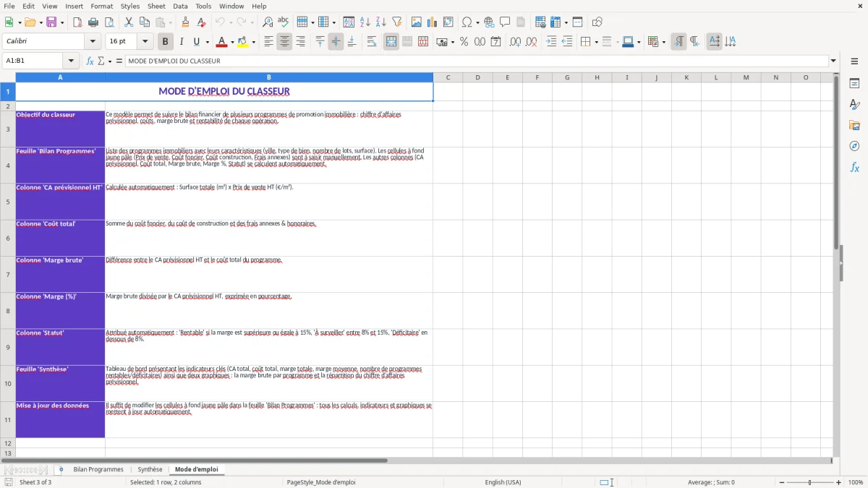The image size is (868, 488).
Task: Activate Clone Formatting paintbrush
Action: pos(185,22)
